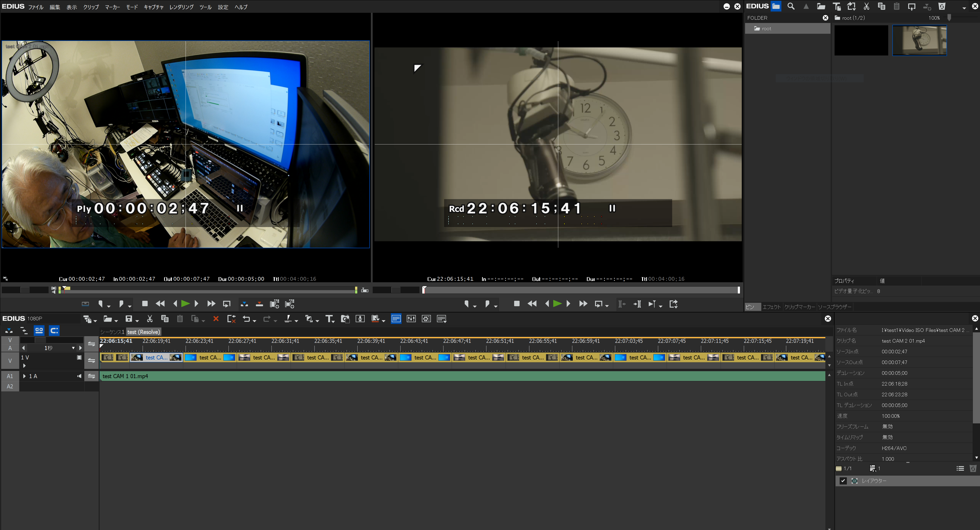980x530 pixels.
Task: Click the recorder monitor position slider
Action: (581, 290)
